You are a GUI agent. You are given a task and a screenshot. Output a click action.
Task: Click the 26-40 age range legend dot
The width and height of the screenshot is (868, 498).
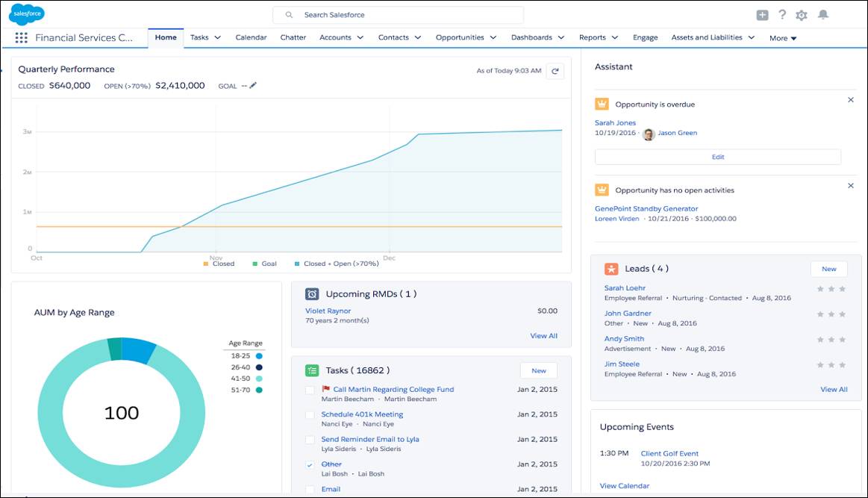tap(259, 367)
